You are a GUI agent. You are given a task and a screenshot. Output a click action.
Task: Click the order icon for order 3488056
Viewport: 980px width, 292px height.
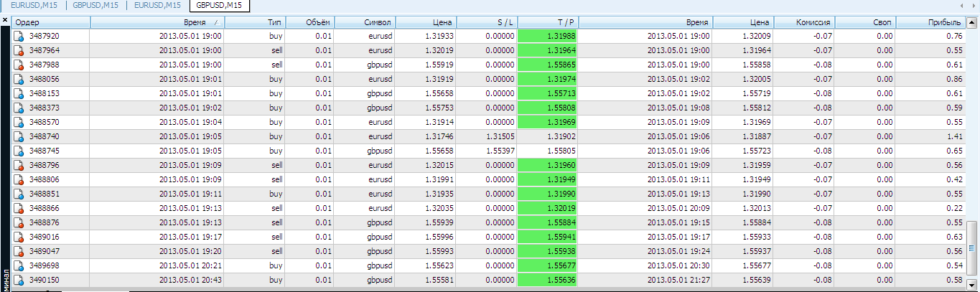tap(20, 79)
